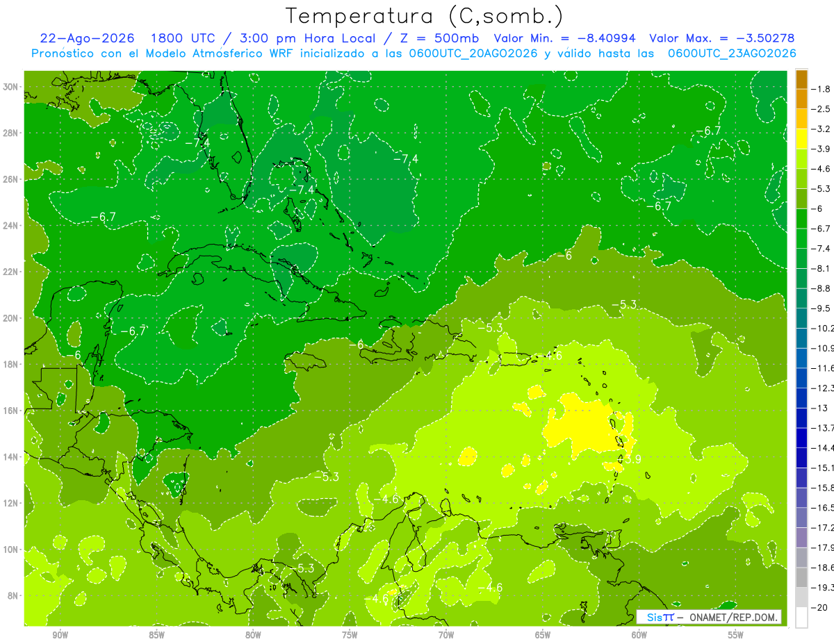Pick the lime swatch between -3.9 and -4.6
This screenshot has width=834, height=644.
coord(801,158)
